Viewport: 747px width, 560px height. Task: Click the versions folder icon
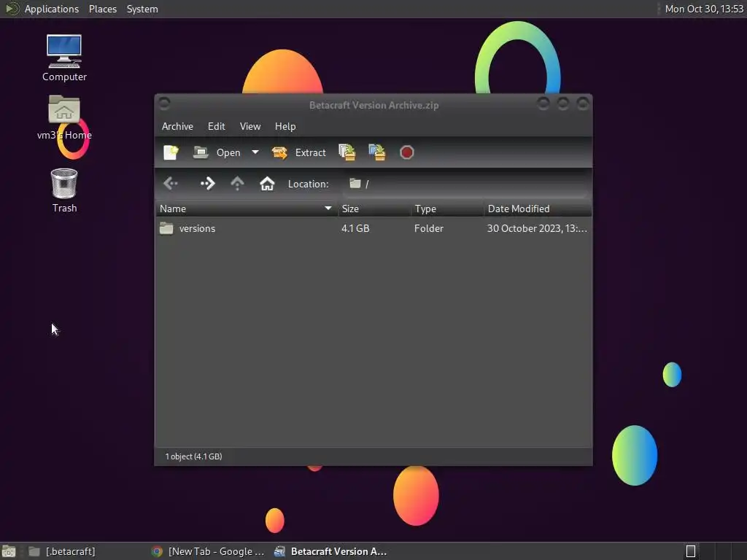pos(166,228)
